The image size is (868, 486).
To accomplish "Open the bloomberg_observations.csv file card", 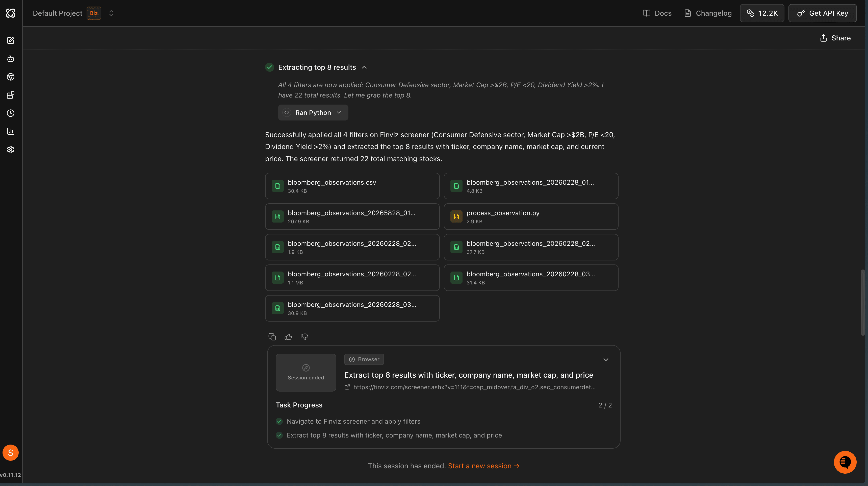I will point(352,186).
